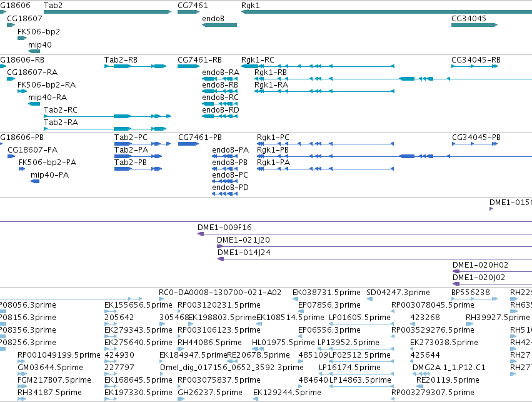The image size is (532, 402).
Task: Select EST GH26237.5prime
Action: (x=209, y=393)
